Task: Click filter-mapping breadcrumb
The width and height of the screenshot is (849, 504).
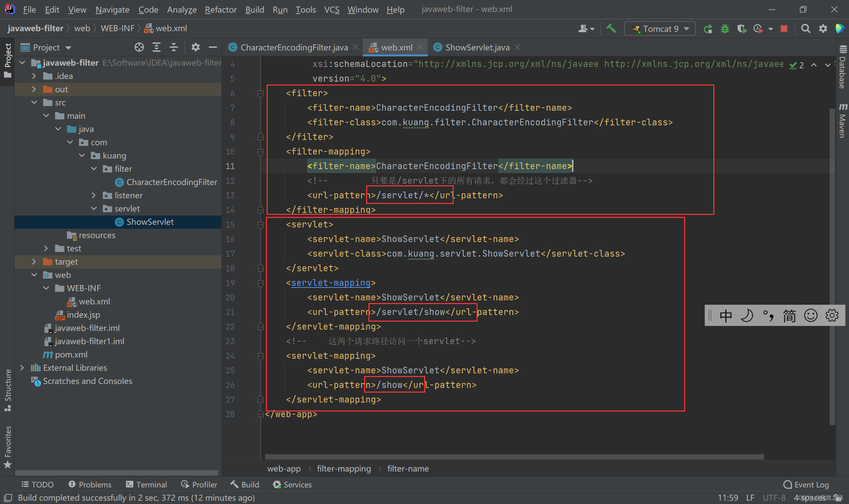Action: (x=344, y=469)
